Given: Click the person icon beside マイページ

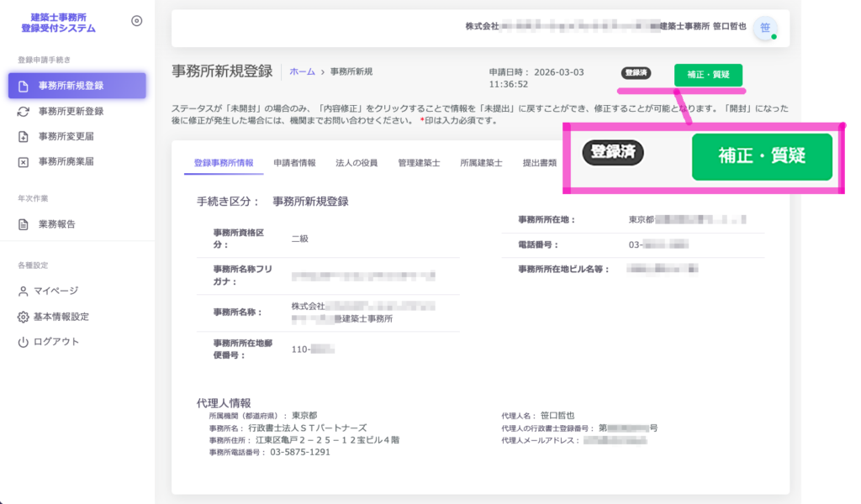Looking at the screenshot, I should pyautogui.click(x=23, y=291).
